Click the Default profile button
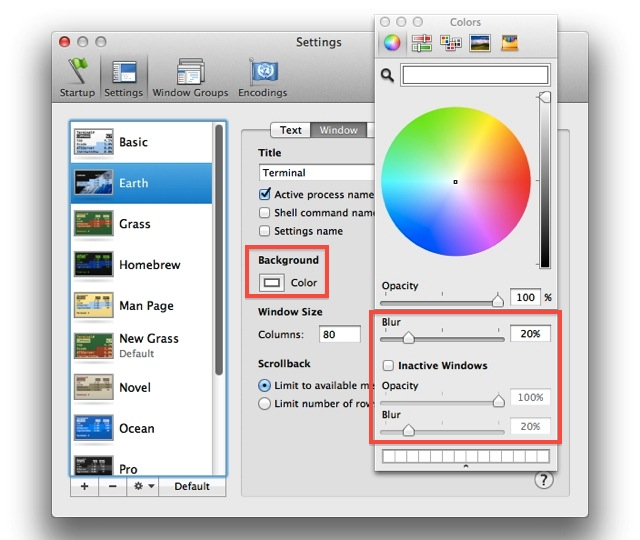The width and height of the screenshot is (640, 540). pyautogui.click(x=191, y=487)
